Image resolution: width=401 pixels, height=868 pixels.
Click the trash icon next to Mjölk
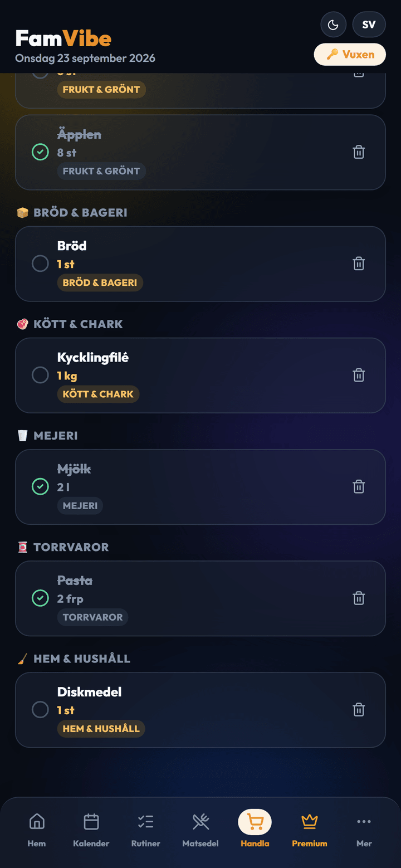pyautogui.click(x=359, y=486)
